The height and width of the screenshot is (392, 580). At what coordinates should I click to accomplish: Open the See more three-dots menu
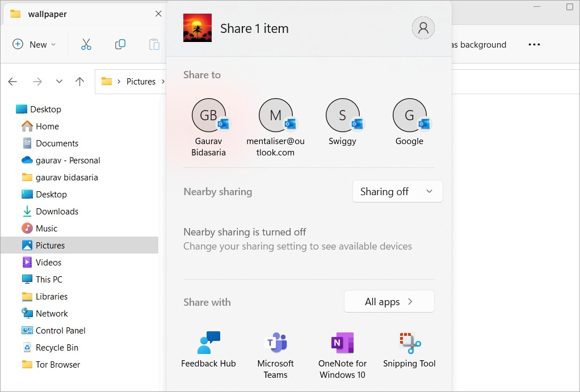click(534, 44)
